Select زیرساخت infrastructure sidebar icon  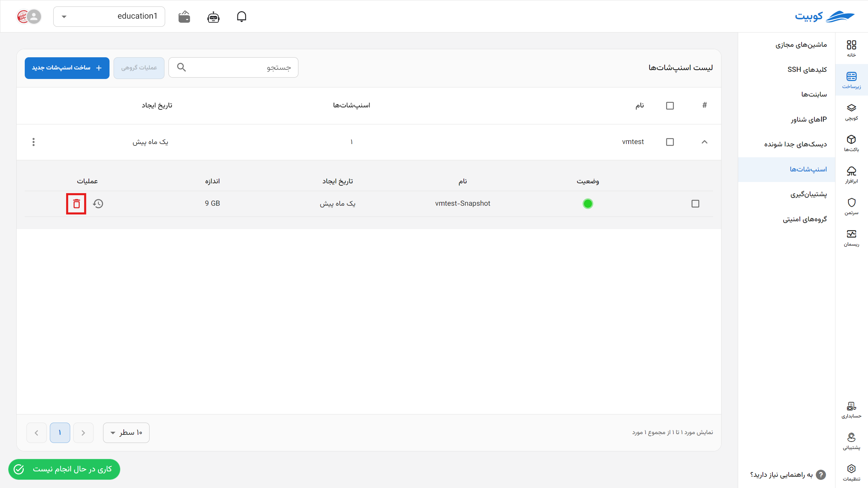point(851,80)
